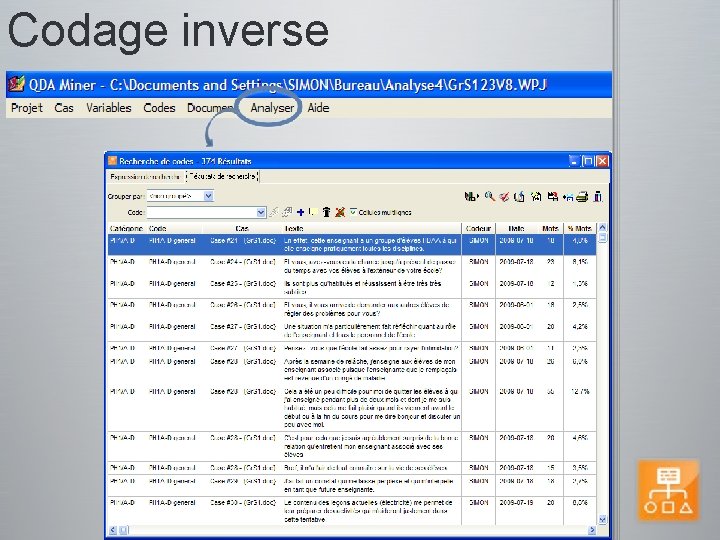This screenshot has height=540, width=720.
Task: Select the row starting 'Une situation m'a particulièrement'
Action: click(x=352, y=331)
